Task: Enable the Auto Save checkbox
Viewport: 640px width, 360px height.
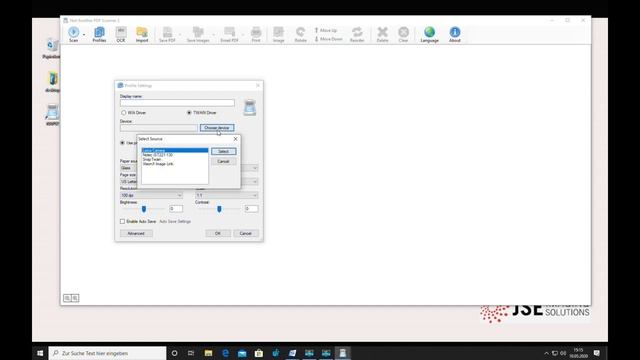Action: tap(122, 221)
